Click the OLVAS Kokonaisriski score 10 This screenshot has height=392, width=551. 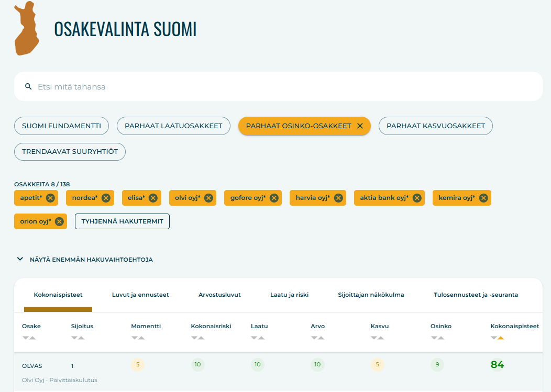pos(197,364)
